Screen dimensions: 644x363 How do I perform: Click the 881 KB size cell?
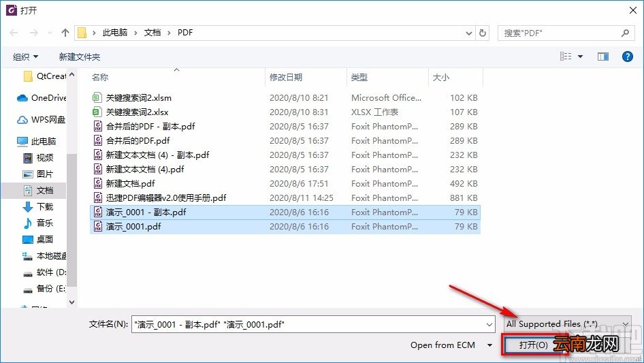pos(464,198)
